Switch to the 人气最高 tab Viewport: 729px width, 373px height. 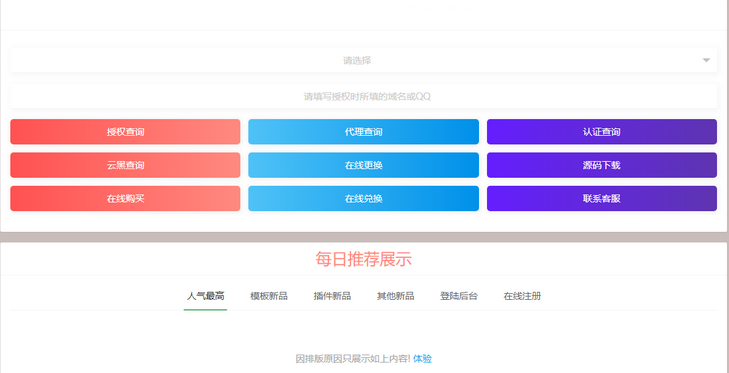205,296
